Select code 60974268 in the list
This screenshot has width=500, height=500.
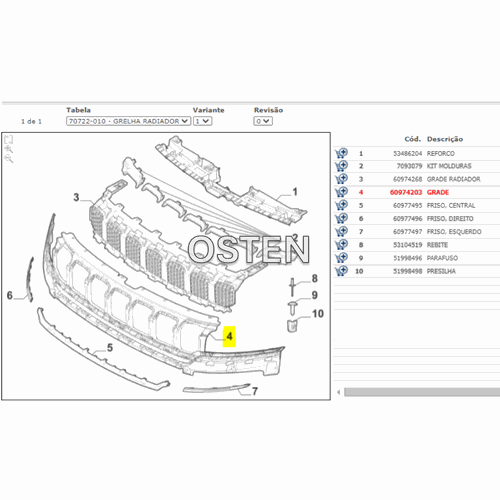click(407, 179)
